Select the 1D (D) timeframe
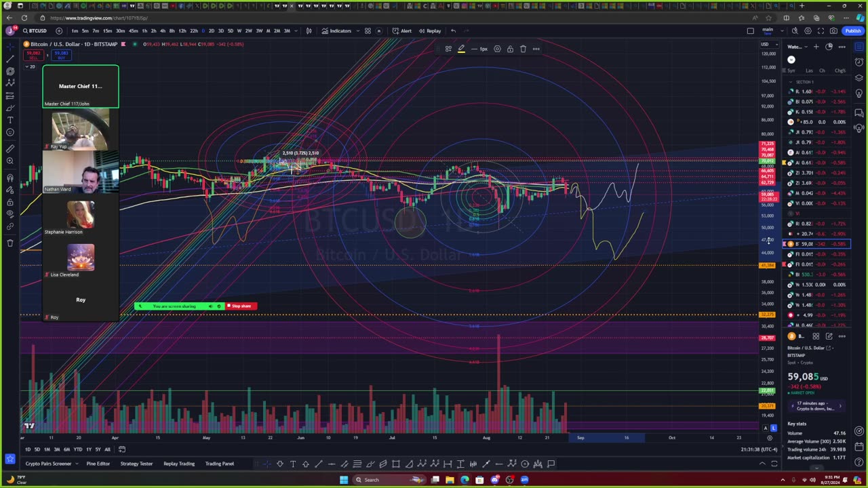Image resolution: width=868 pixels, height=488 pixels. (x=203, y=30)
